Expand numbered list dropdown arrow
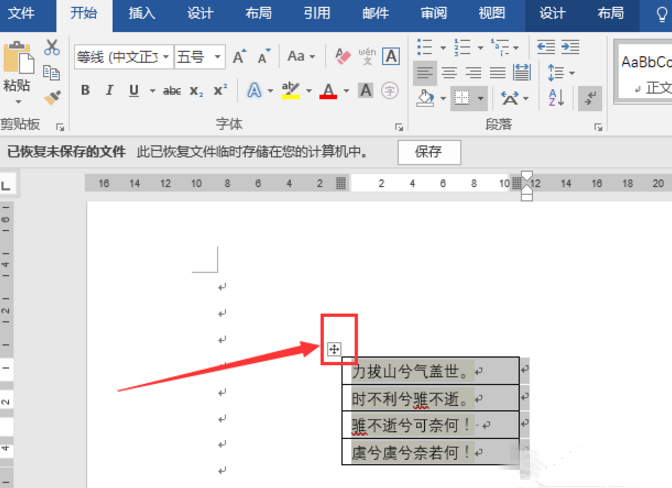Screen dimensions: 672x488 point(480,48)
